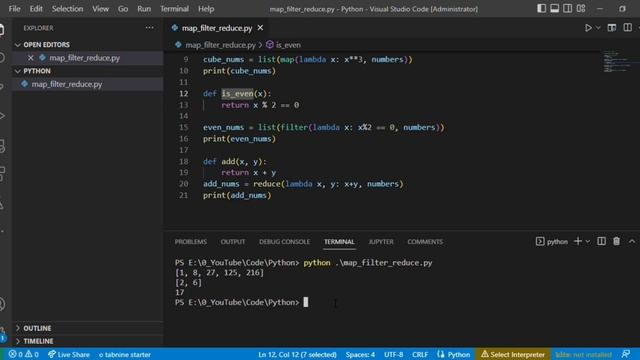Switch to the Comments panel tab
The width and height of the screenshot is (640, 360).
(425, 242)
